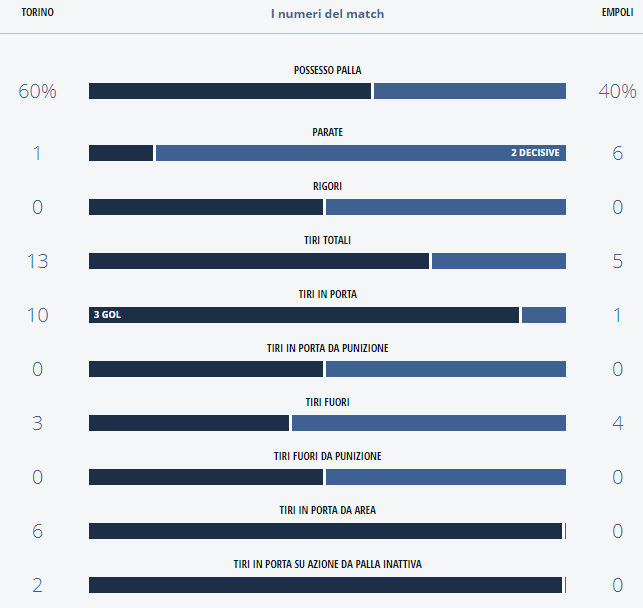Select the Tiri Fuori stat label
This screenshot has width=643, height=608.
[x=327, y=402]
